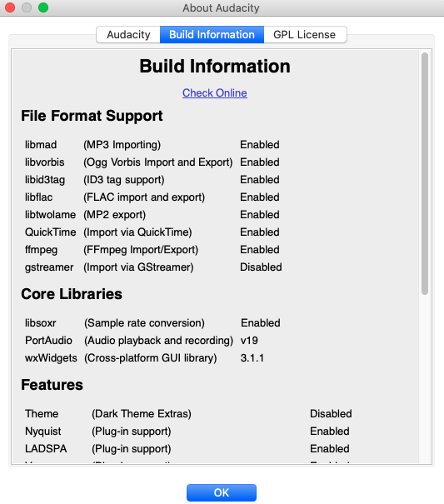Click the Nyquist Plug-in support row
The image size is (444, 504).
pyautogui.click(x=187, y=431)
